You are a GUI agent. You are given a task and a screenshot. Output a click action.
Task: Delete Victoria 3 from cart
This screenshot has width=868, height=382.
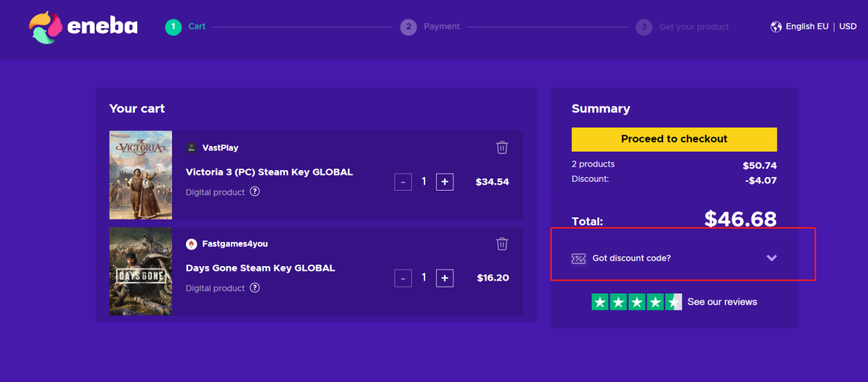tap(502, 147)
